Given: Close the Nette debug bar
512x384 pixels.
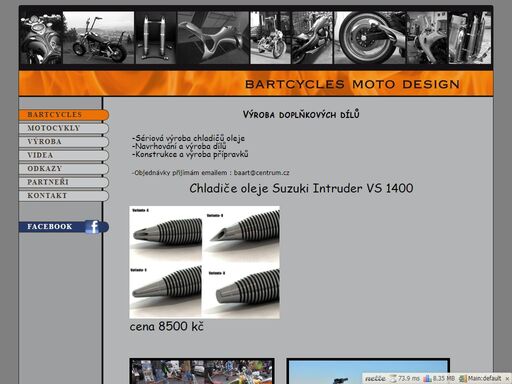Looking at the screenshot, I should tap(507, 379).
